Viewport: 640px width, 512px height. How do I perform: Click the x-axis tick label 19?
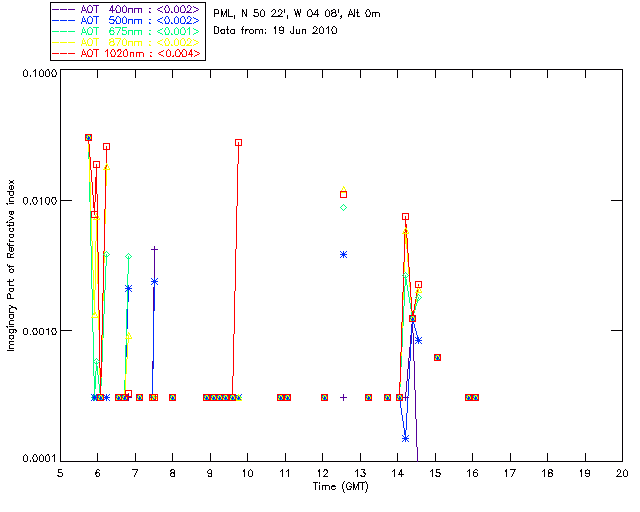tap(585, 473)
